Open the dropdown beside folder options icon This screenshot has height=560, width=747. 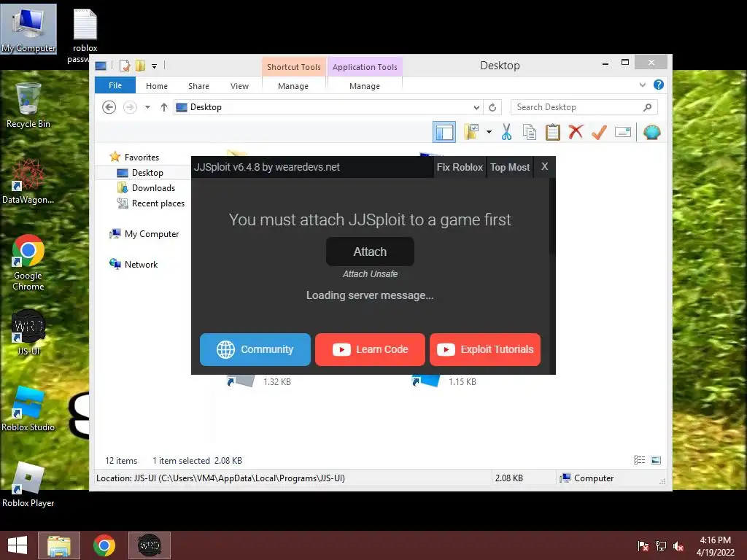pyautogui.click(x=489, y=132)
